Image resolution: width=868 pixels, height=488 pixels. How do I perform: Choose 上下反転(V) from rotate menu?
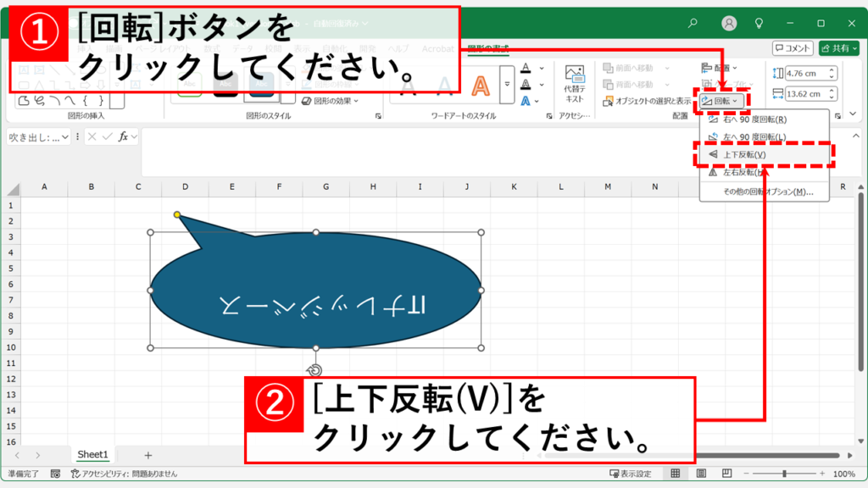pyautogui.click(x=764, y=154)
